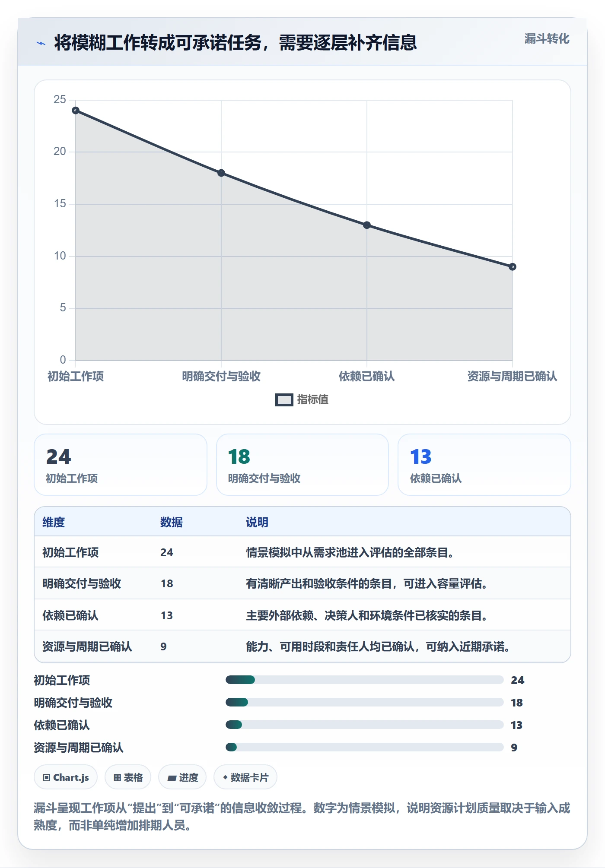Click the table cell value 24
Screen dimensions: 605x868
coord(167,552)
